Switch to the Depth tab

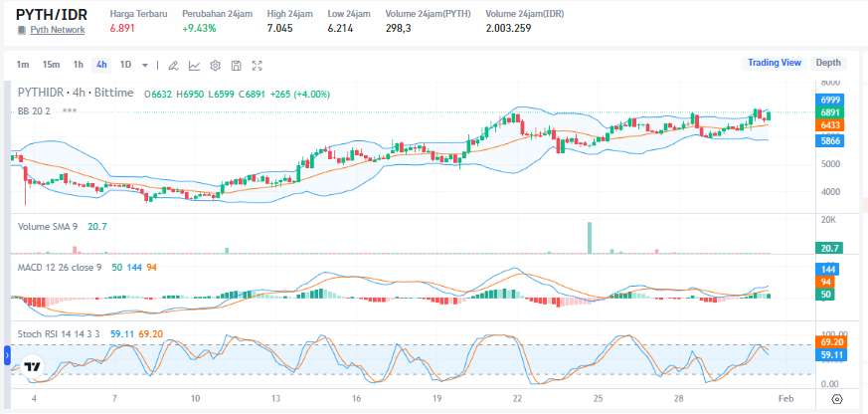827,63
